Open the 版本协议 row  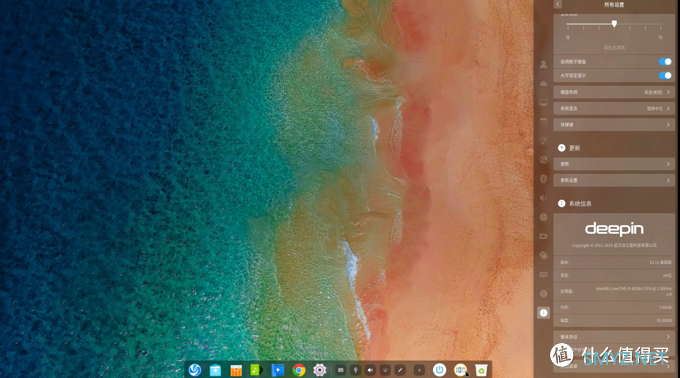pos(614,337)
